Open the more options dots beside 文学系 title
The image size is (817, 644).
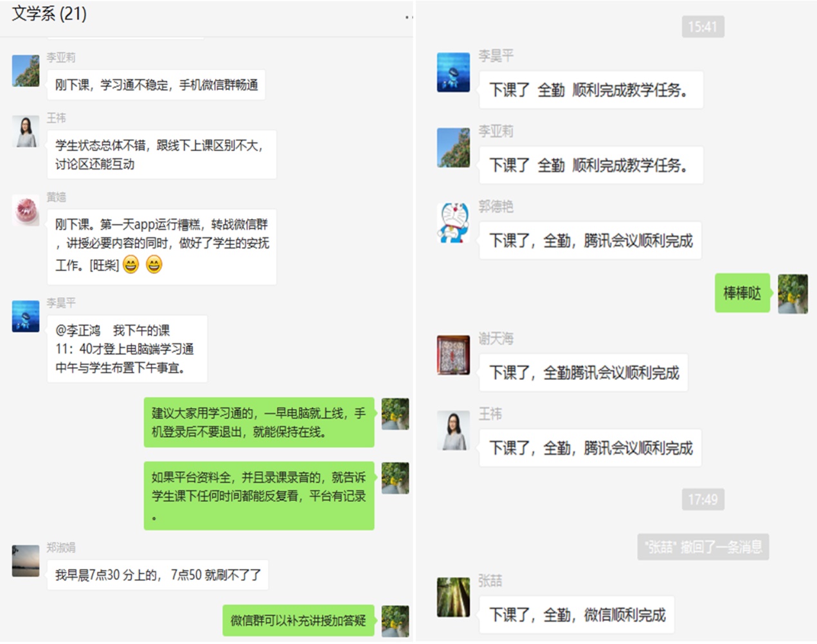(409, 17)
